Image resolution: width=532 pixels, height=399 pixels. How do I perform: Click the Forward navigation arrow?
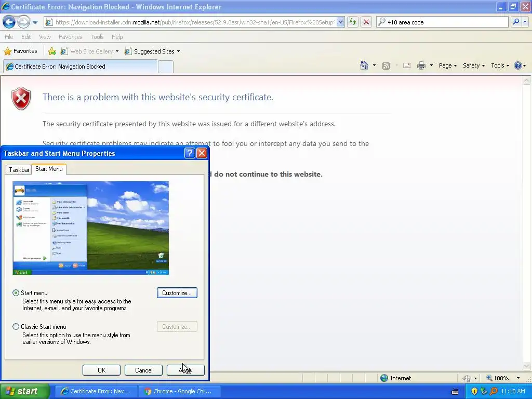(23, 22)
